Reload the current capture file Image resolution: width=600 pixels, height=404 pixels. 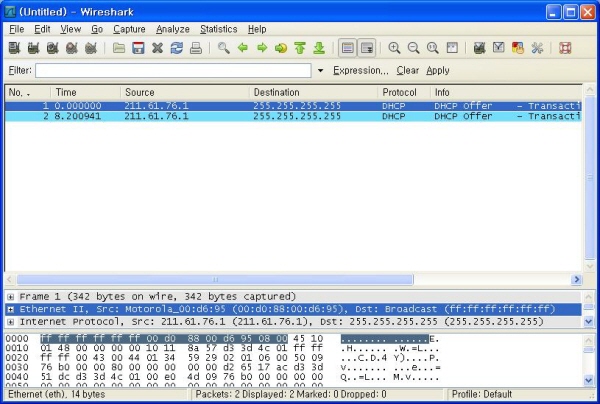point(176,48)
